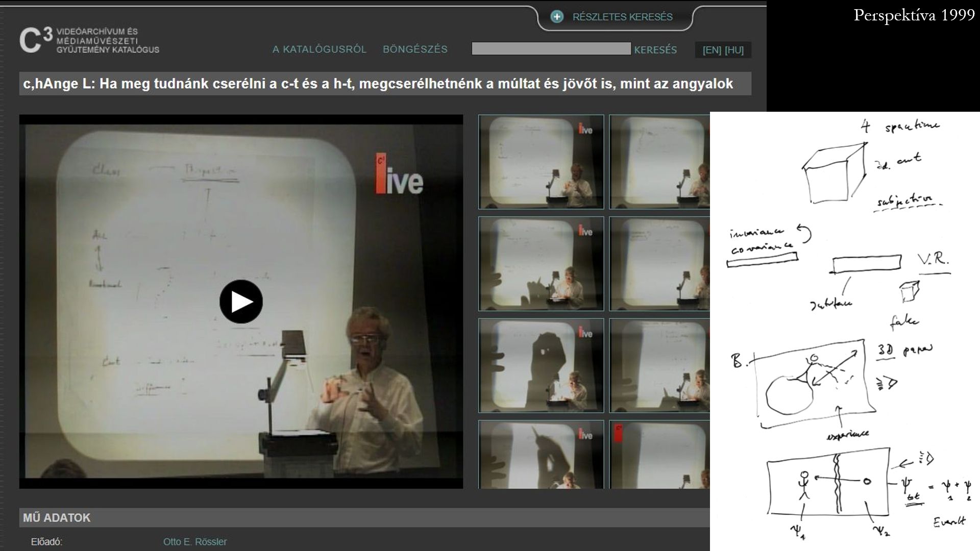Expand the Részletes keresés panel
980x551 pixels.
pos(622,17)
